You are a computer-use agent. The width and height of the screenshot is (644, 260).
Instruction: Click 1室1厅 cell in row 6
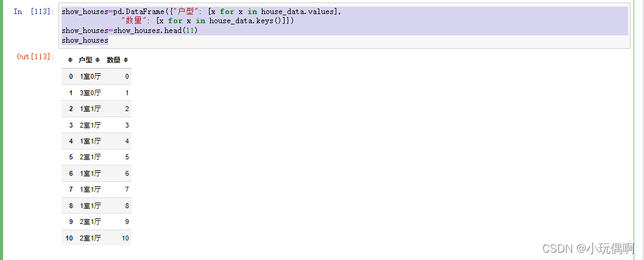[90, 173]
